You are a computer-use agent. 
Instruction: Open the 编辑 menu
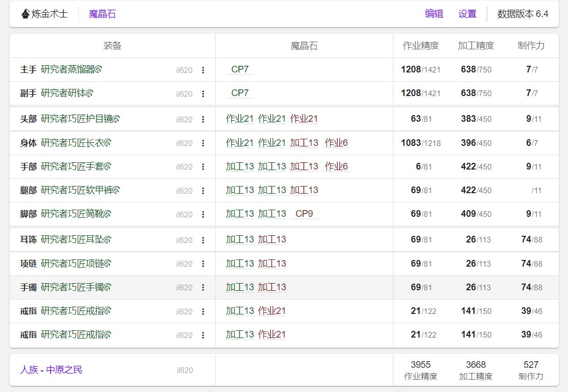[x=434, y=14]
